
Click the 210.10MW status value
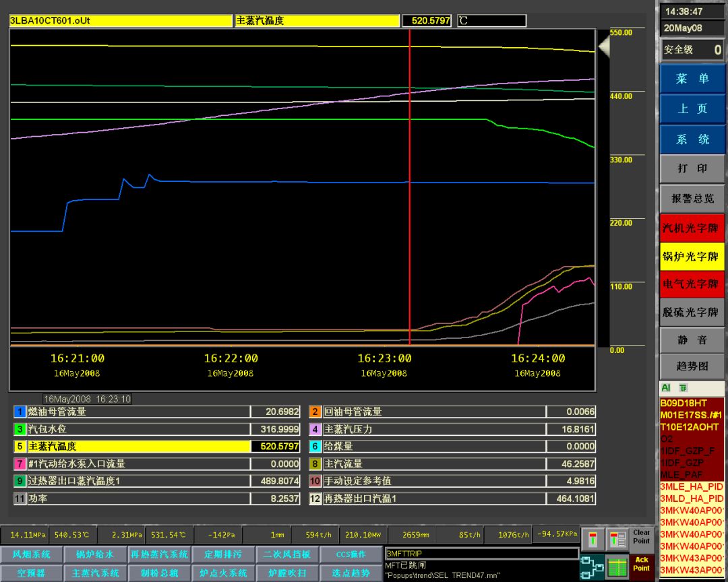363,535
